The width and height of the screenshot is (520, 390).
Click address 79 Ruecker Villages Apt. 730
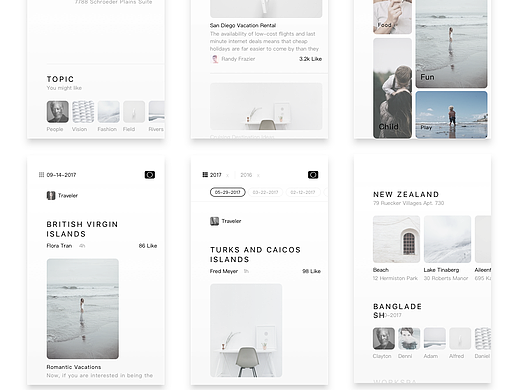pos(409,203)
